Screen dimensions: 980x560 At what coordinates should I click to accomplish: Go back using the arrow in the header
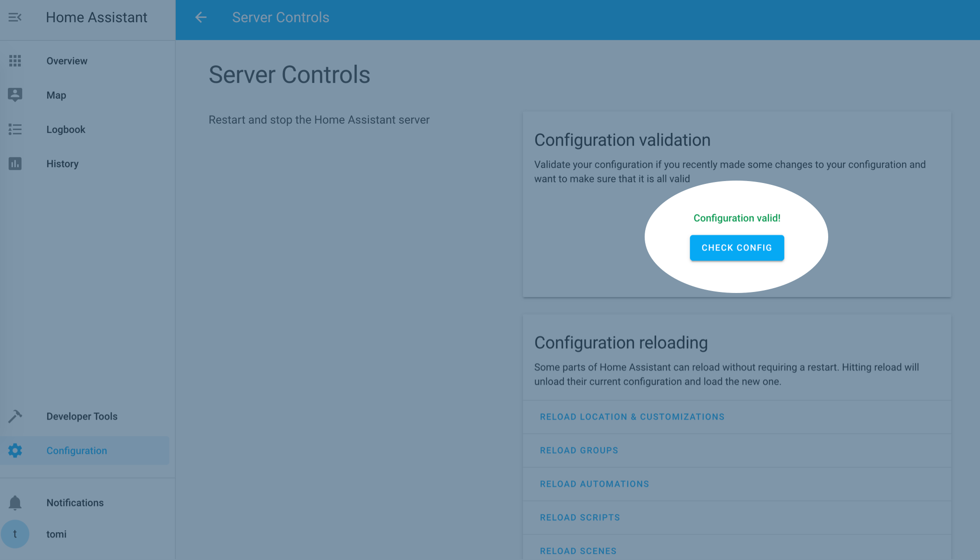200,17
